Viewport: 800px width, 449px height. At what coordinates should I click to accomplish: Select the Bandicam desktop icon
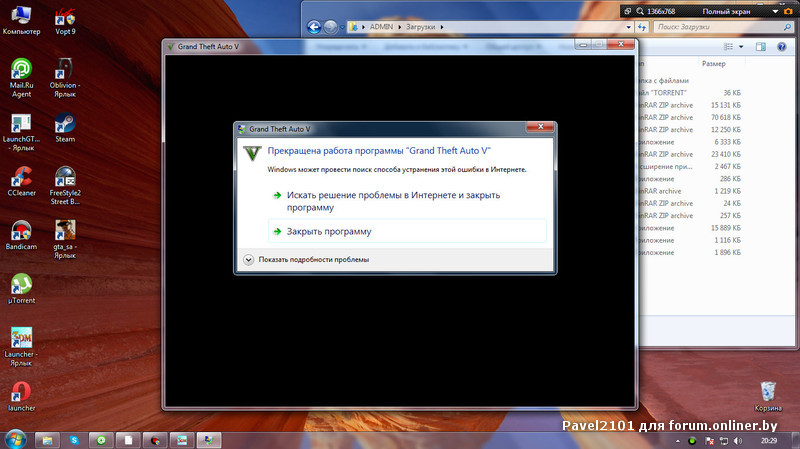click(21, 235)
